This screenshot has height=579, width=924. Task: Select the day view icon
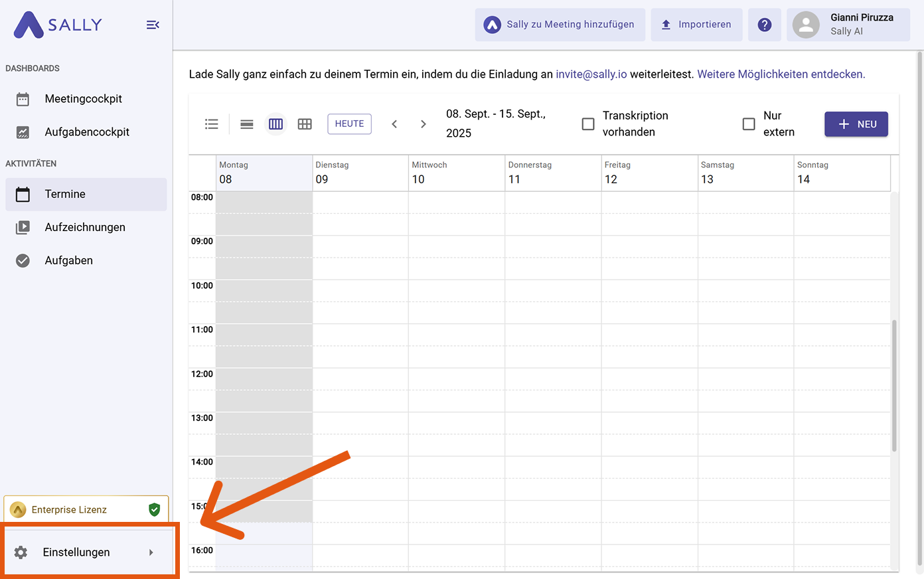(247, 124)
